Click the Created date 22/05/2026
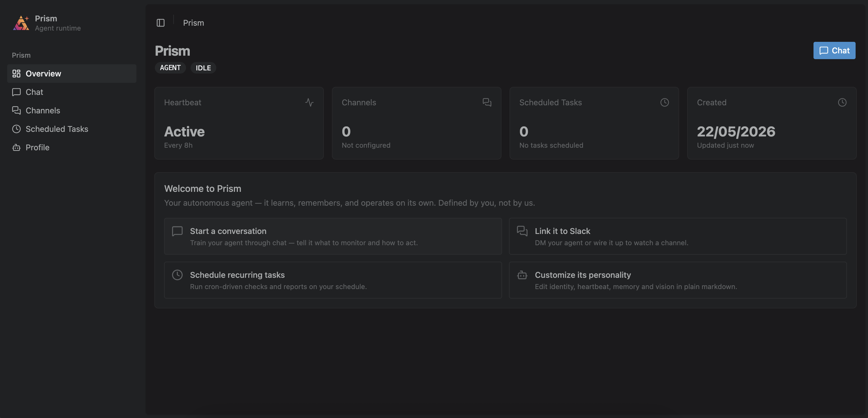The height and width of the screenshot is (418, 868). (x=736, y=132)
